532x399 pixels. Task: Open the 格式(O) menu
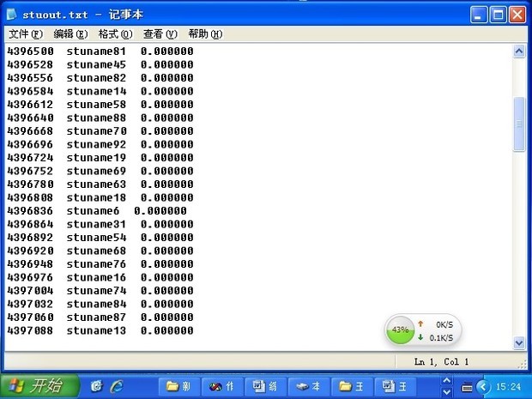115,34
